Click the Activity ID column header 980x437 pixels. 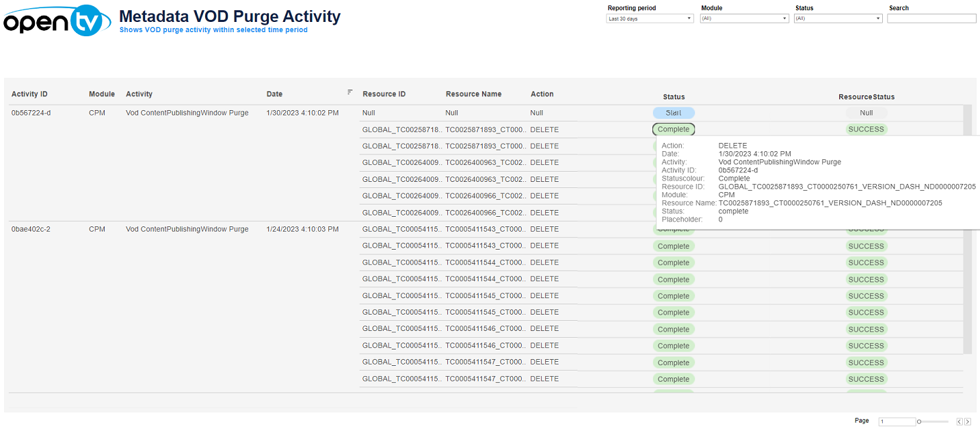point(29,94)
